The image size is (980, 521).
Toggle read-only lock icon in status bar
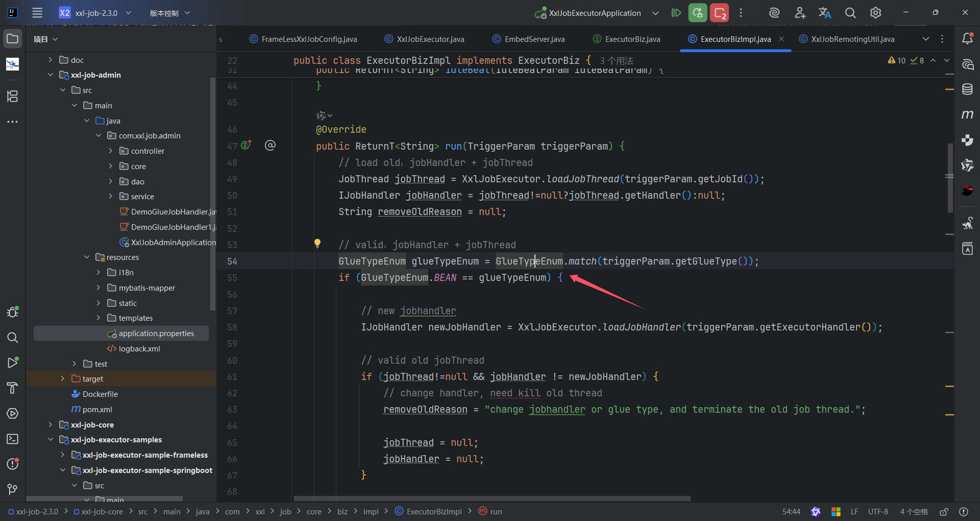944,512
